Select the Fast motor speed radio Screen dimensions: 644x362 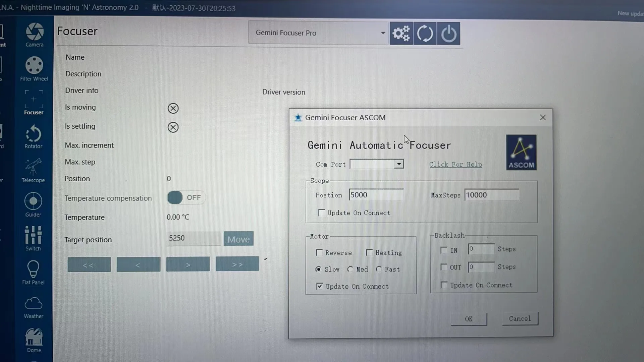pyautogui.click(x=379, y=269)
